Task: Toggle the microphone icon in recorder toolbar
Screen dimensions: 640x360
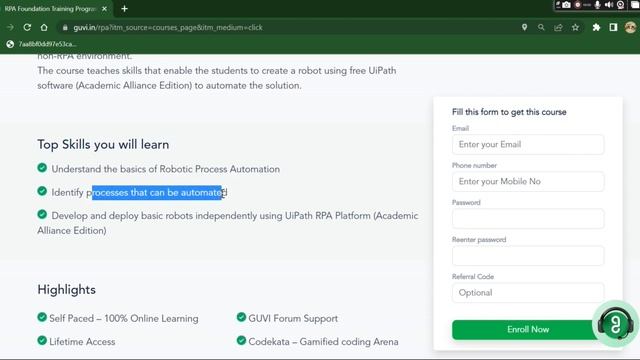Action: coord(598,5)
